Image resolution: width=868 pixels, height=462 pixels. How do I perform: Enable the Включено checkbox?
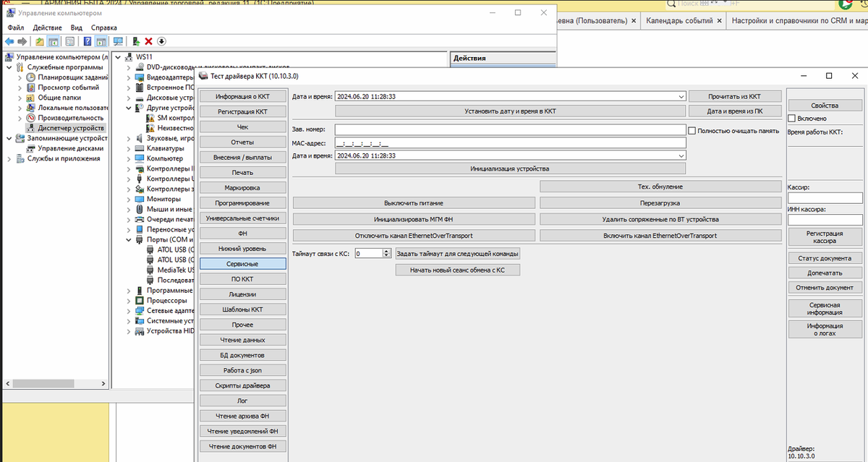(791, 118)
